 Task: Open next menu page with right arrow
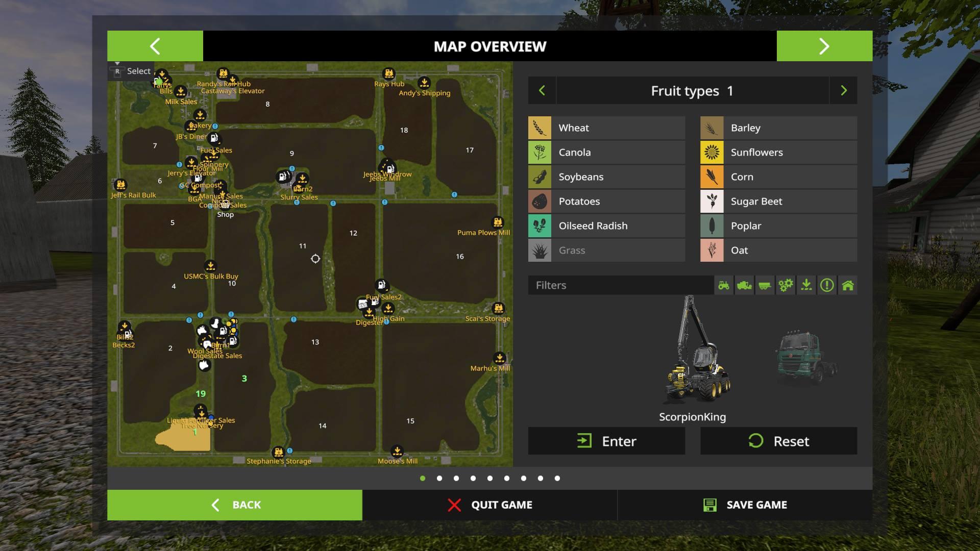(824, 46)
